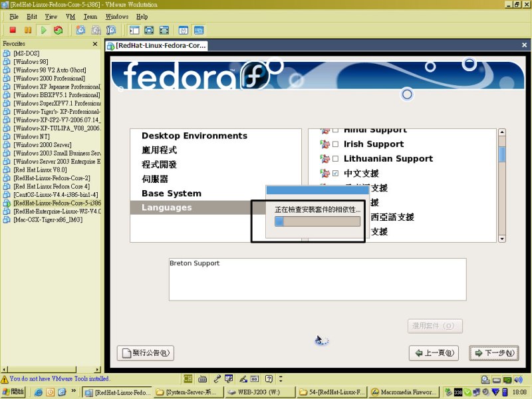
Task: Click the VMware network adapter status icon
Action: pyautogui.click(x=507, y=380)
